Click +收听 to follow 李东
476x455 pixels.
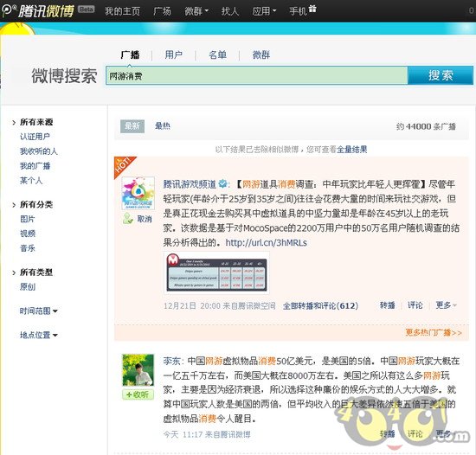click(x=138, y=394)
